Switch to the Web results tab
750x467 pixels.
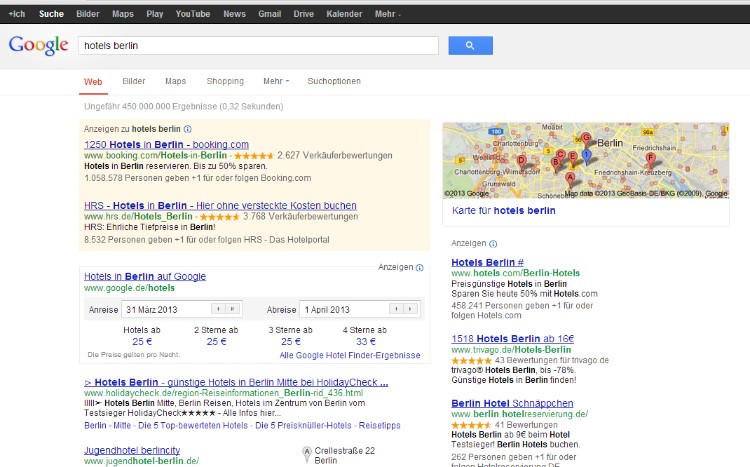pos(93,82)
